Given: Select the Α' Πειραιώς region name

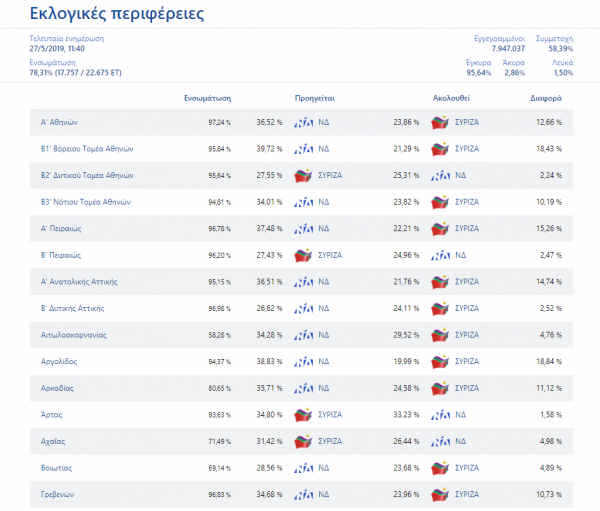Looking at the screenshot, I should [x=61, y=228].
